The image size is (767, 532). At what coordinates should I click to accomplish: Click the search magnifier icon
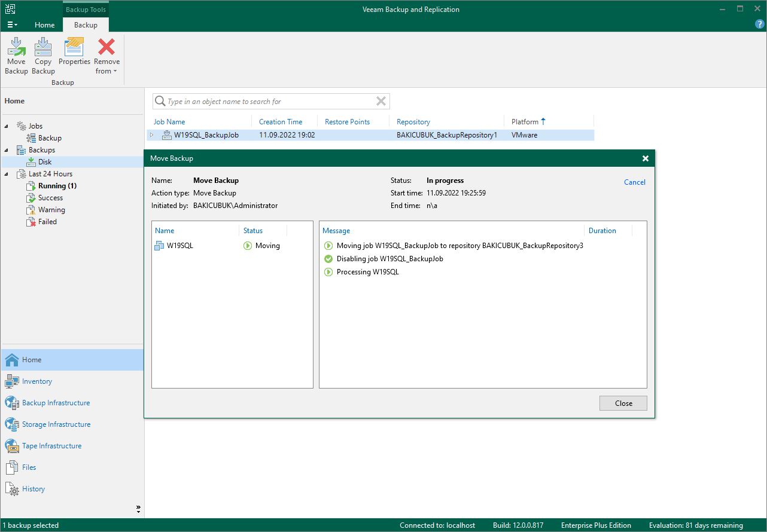(160, 102)
